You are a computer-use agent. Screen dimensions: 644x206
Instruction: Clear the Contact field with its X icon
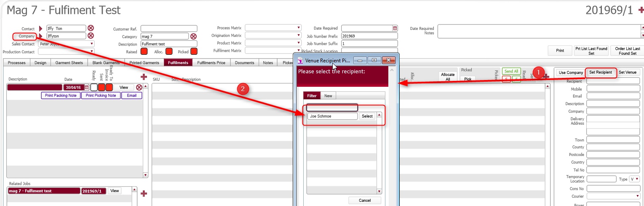(91, 28)
